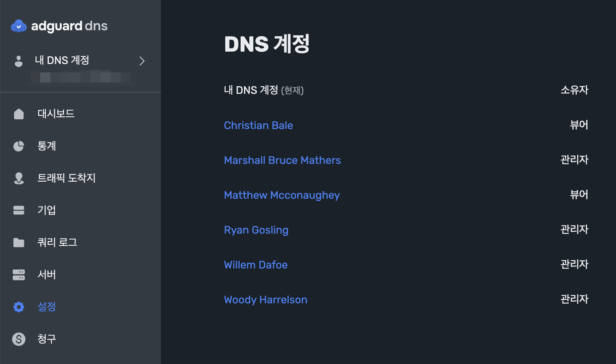616x364 pixels.
Task: Open the 통계 pie chart icon
Action: pos(19,146)
